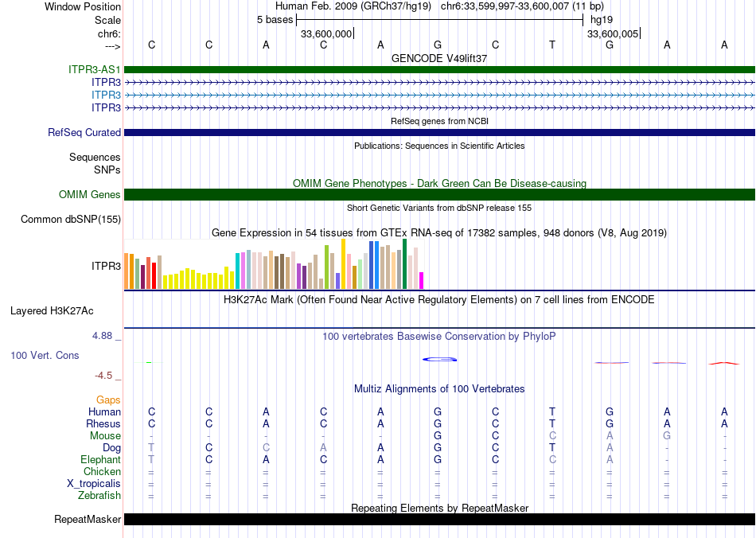Select the Dog alignment row label
The image size is (756, 538).
[111, 448]
